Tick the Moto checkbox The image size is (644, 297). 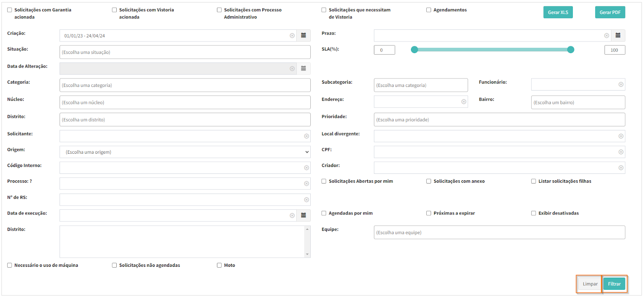pos(219,265)
